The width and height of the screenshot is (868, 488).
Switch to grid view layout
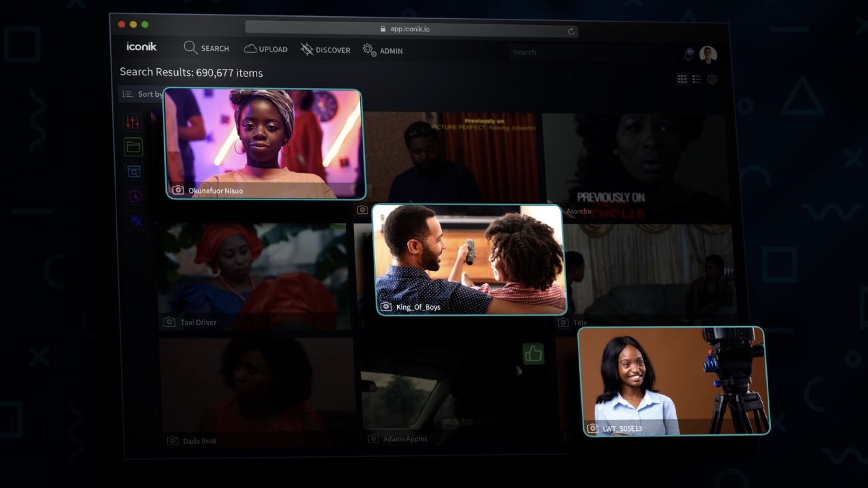click(682, 79)
